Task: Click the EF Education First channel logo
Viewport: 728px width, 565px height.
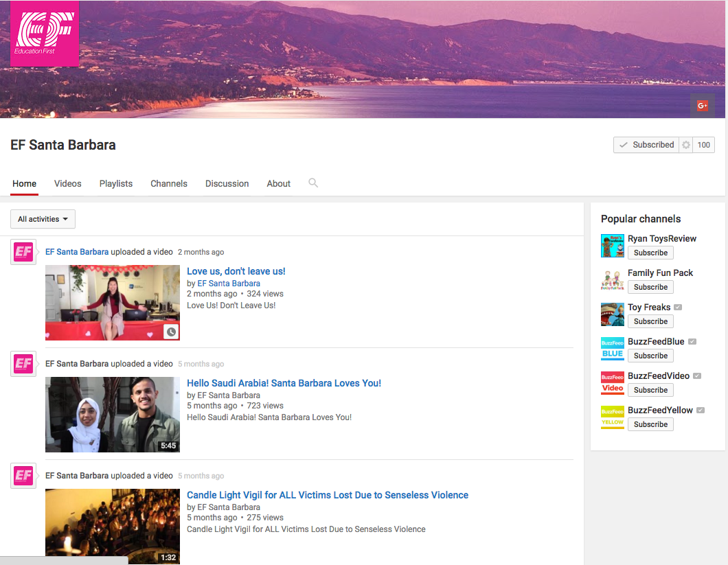Action: point(45,34)
